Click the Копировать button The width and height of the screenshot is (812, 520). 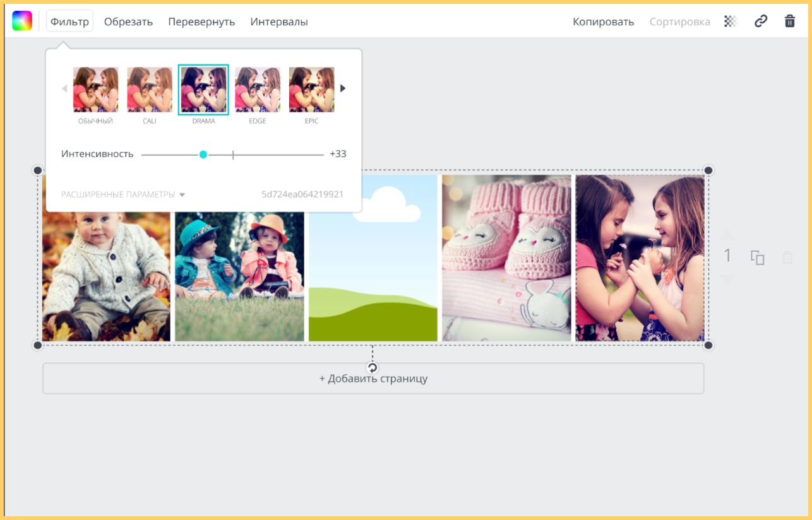(603, 21)
